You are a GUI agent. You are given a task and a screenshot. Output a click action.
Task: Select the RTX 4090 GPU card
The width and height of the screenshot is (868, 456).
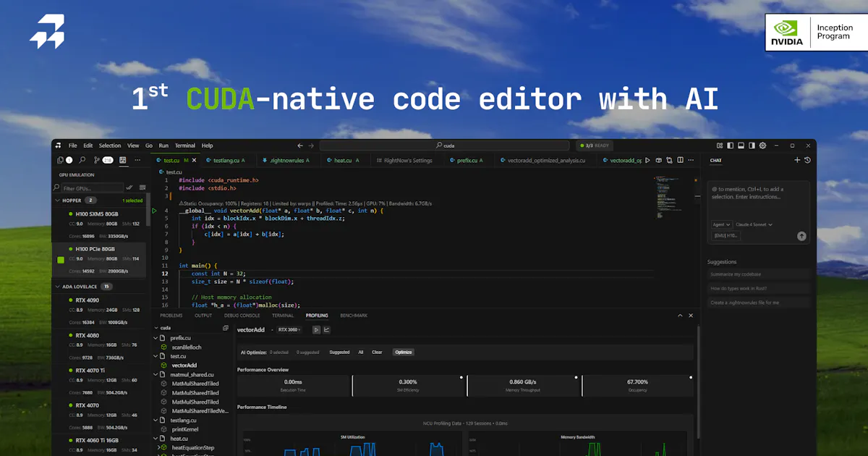pos(99,311)
